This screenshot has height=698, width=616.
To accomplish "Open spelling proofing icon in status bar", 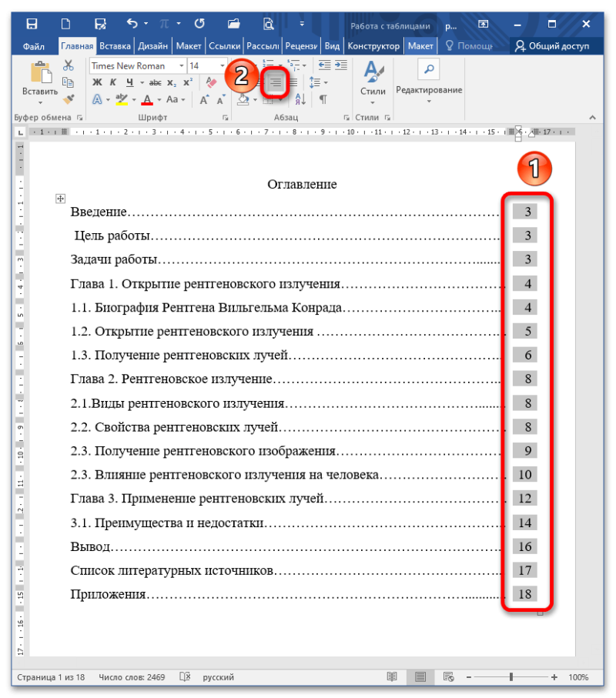I will click(185, 677).
